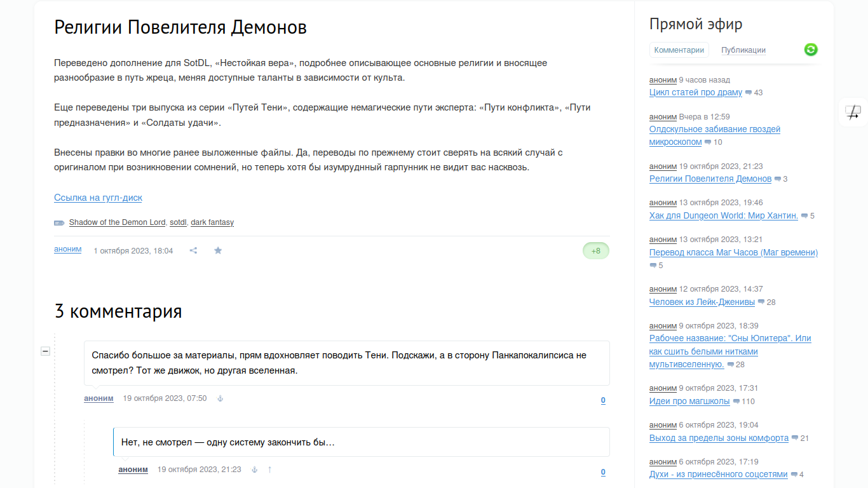The image size is (868, 488).
Task: Click the green refresh icon in Прямой эфир
Action: point(811,50)
